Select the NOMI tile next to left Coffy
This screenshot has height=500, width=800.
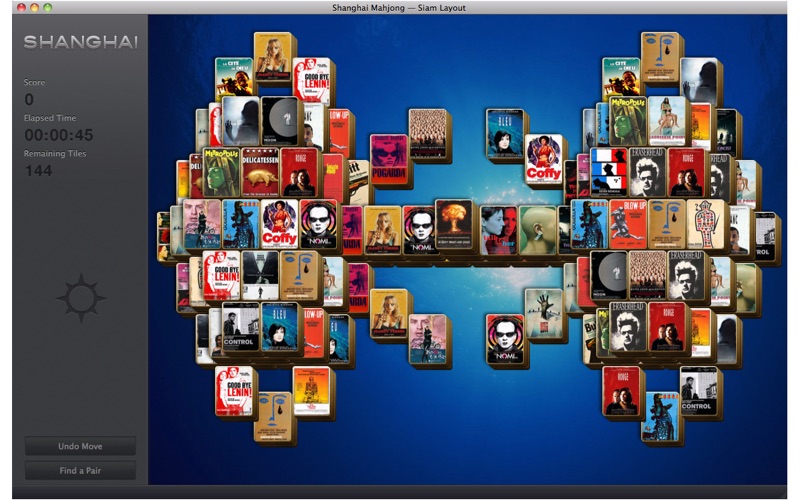tap(318, 224)
